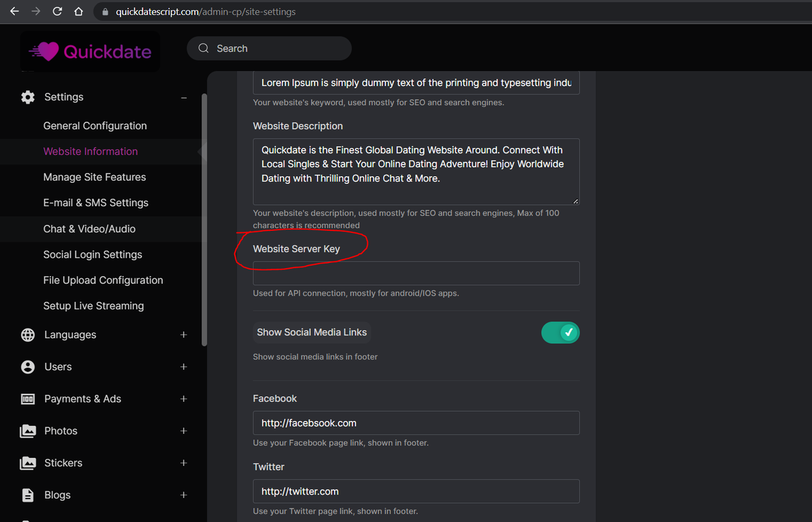
Task: Click the 'Twitter' field label
Action: point(269,467)
